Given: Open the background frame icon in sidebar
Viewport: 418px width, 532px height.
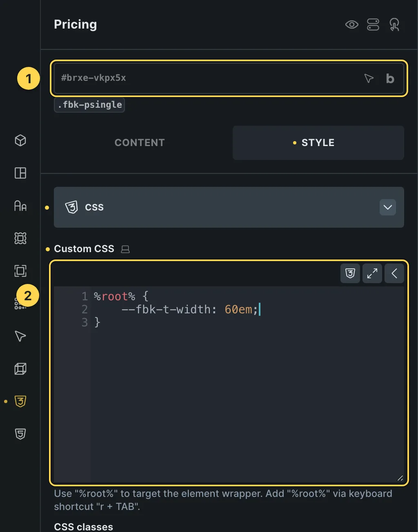Looking at the screenshot, I should (20, 238).
